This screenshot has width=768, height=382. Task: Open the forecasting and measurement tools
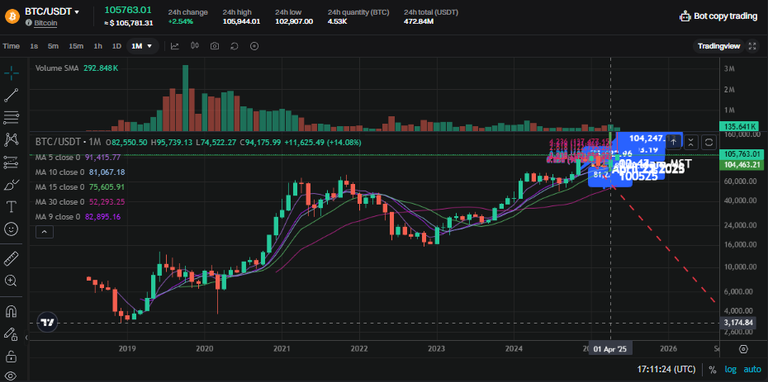[11, 162]
